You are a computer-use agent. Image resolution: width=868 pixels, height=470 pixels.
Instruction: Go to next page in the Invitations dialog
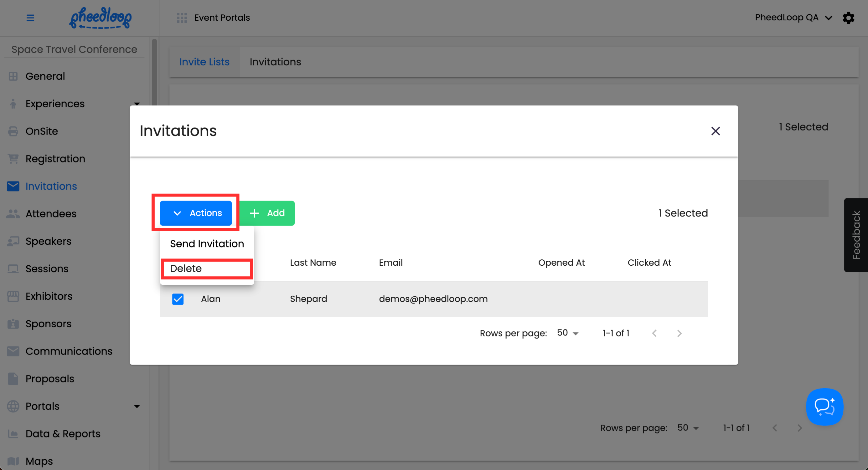679,333
